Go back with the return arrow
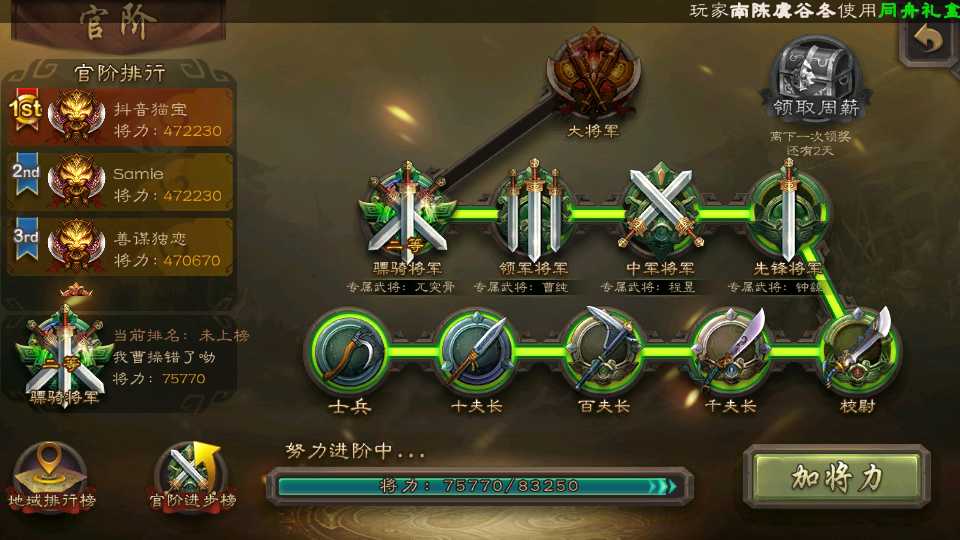The height and width of the screenshot is (540, 960). click(929, 40)
